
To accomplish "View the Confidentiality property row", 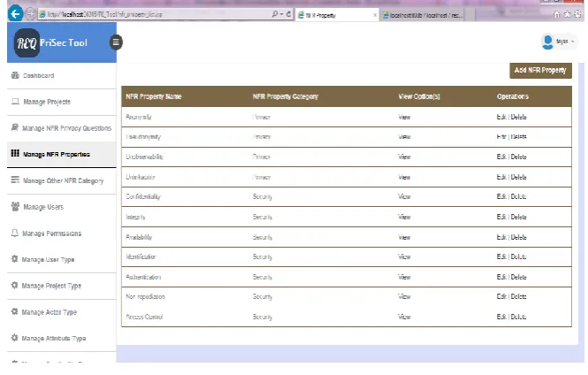I will pyautogui.click(x=404, y=196).
